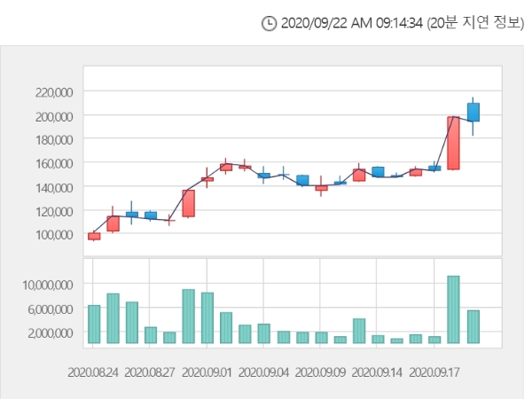
Task: Select the first red candlestick at 2020.08.24
Action: 94,236
